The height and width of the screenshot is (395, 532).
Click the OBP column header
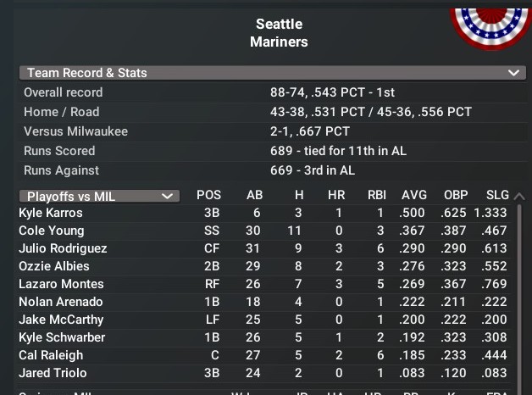pos(456,196)
